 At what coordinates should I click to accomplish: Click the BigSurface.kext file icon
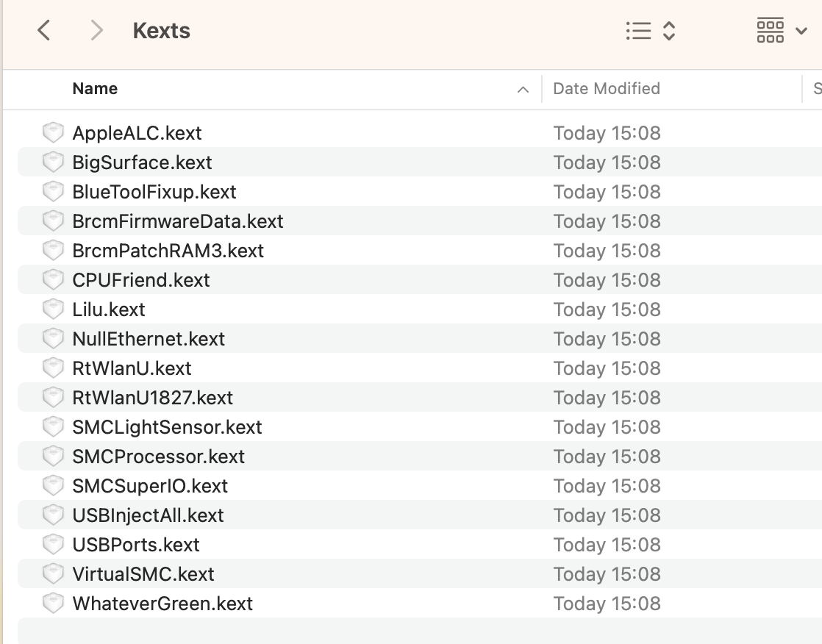pyautogui.click(x=53, y=162)
